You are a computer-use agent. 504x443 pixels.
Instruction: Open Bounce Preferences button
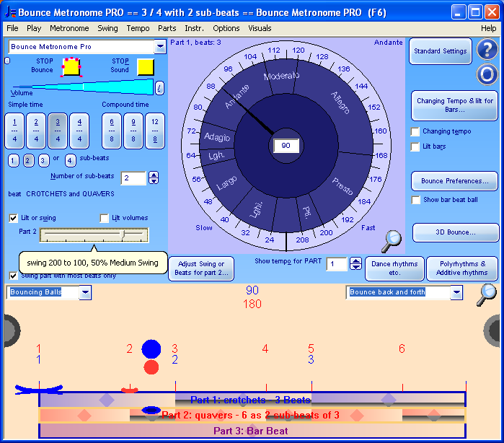coord(454,181)
